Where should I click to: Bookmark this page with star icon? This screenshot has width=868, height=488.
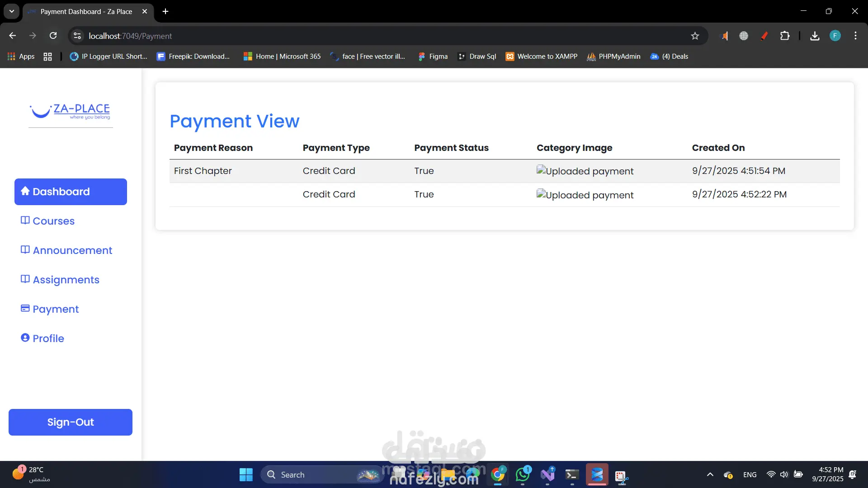[x=695, y=36]
